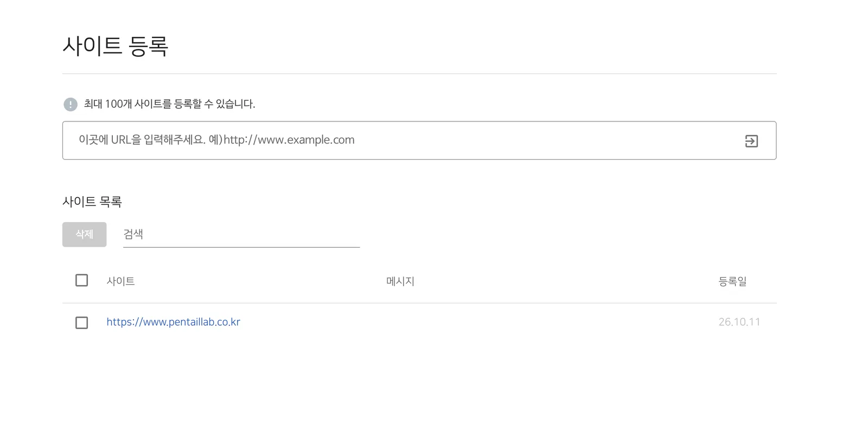
Task: Check the select-all sites checkbox
Action: [x=81, y=280]
